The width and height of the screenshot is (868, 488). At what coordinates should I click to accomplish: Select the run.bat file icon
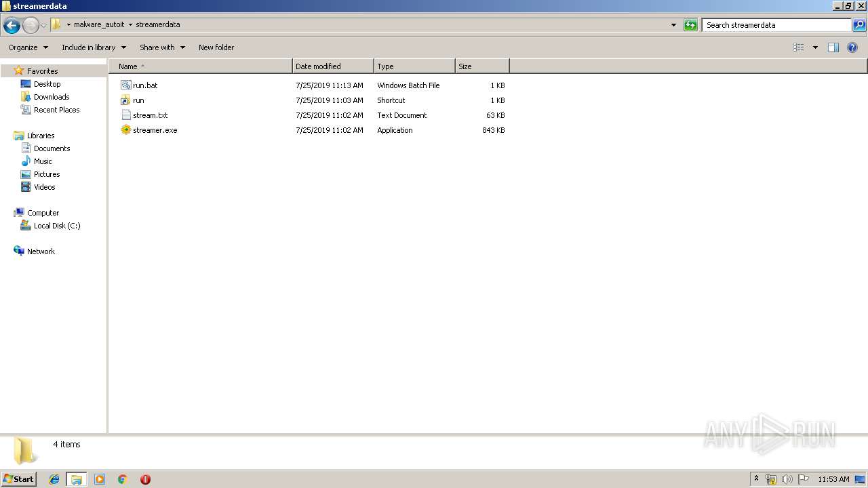point(125,85)
